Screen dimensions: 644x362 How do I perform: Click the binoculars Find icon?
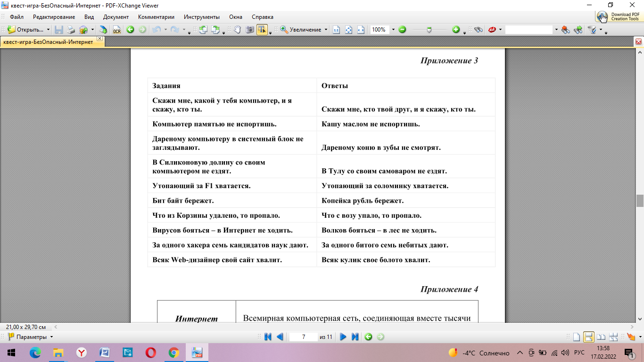pyautogui.click(x=479, y=30)
